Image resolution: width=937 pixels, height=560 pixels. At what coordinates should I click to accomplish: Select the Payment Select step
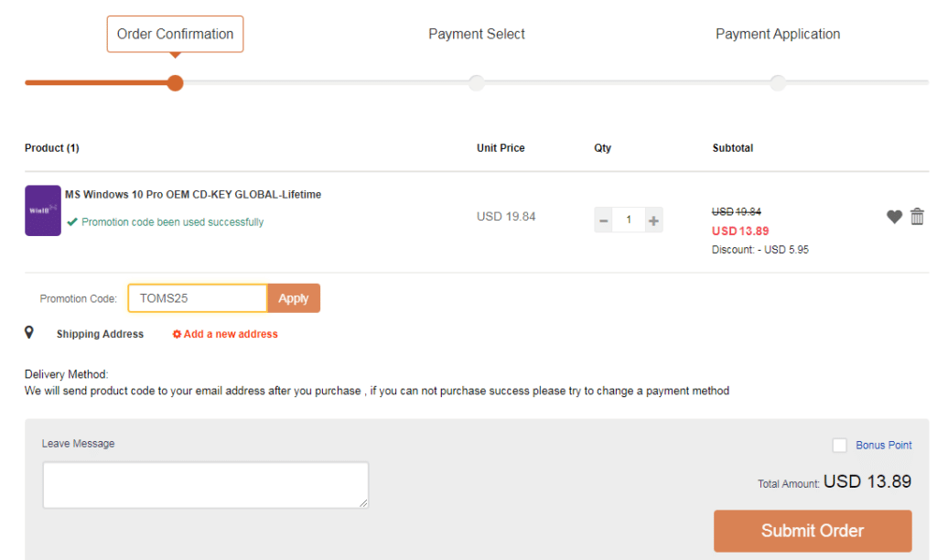[476, 34]
